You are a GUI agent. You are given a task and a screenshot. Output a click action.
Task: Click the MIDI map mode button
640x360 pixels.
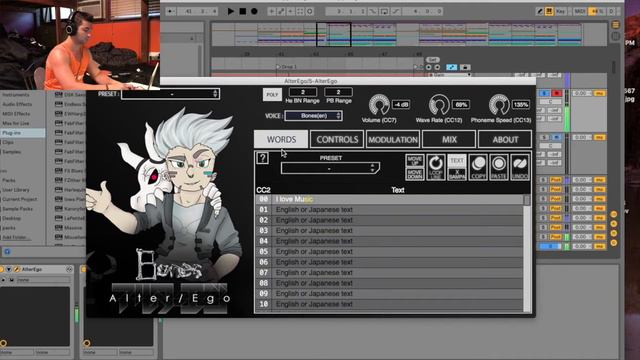tap(580, 11)
